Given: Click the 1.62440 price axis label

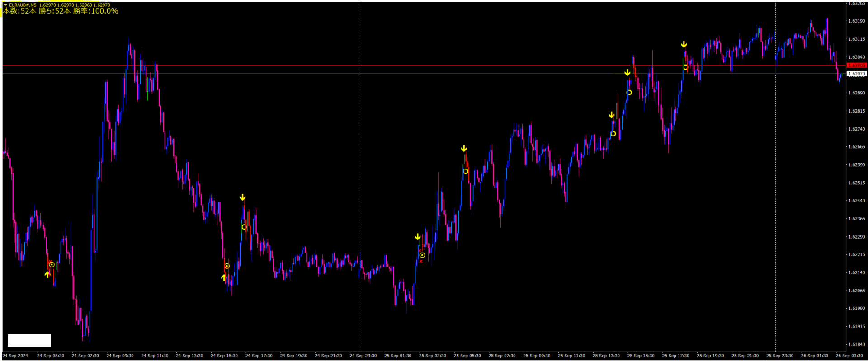Looking at the screenshot, I should click(857, 201).
